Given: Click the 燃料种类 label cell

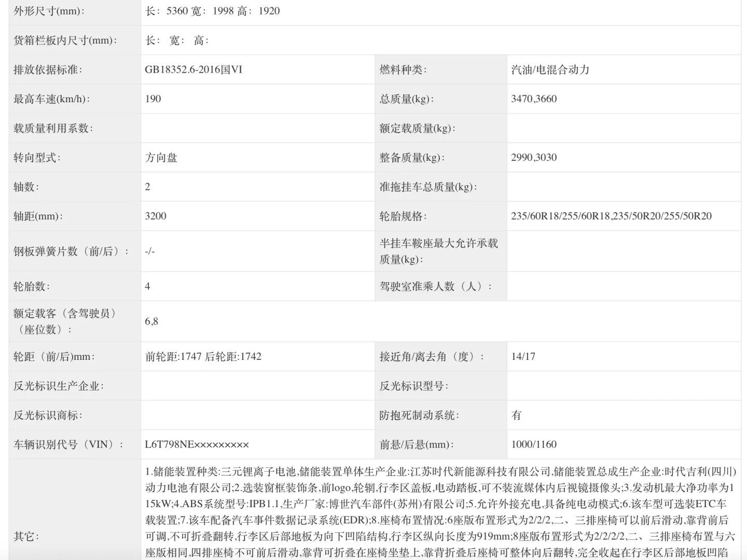Looking at the screenshot, I should click(441, 69).
